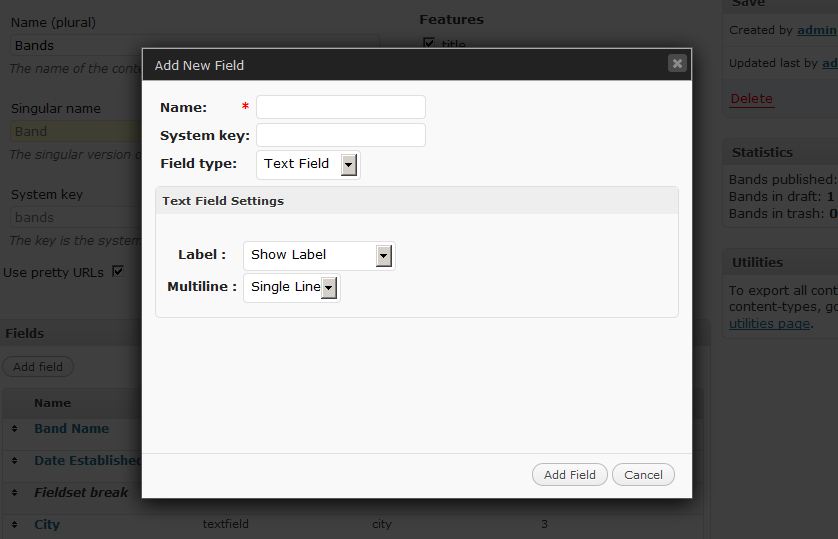Image resolution: width=838 pixels, height=539 pixels.
Task: Click the Delete link in sidebar
Action: click(x=751, y=99)
